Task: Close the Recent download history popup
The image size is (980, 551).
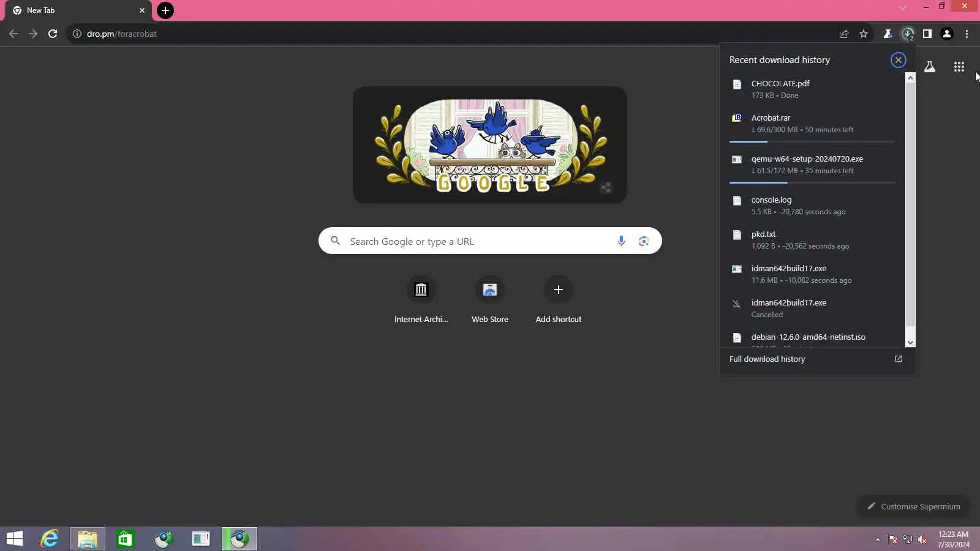Action: (x=899, y=60)
